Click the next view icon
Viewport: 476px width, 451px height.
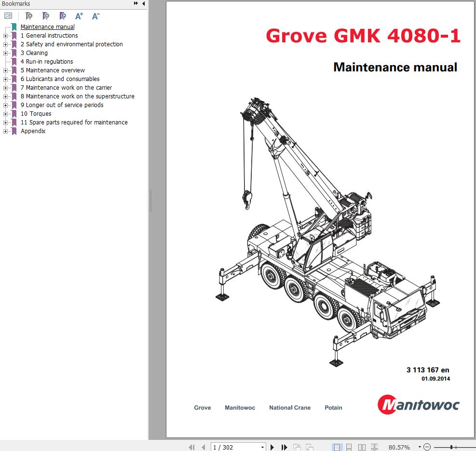tap(309, 447)
